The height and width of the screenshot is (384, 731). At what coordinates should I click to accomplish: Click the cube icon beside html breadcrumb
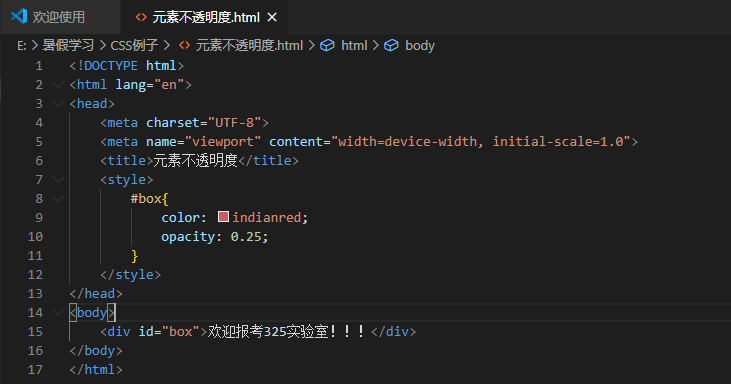[x=327, y=45]
